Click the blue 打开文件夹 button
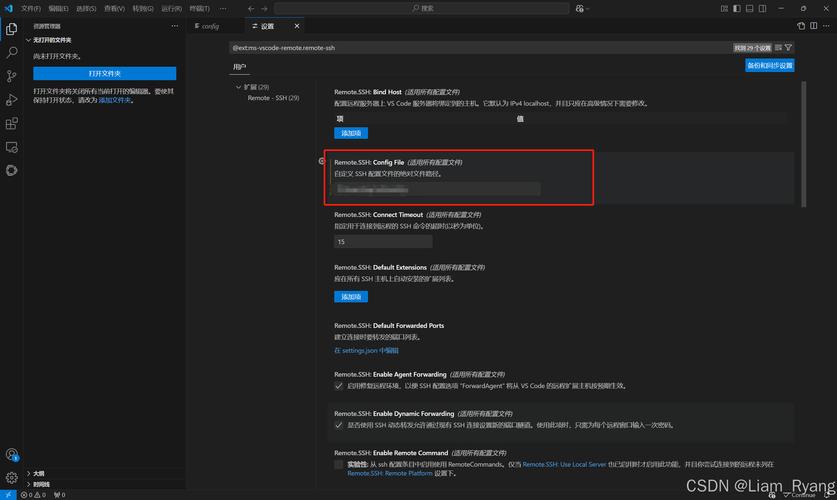The width and height of the screenshot is (837, 500). coord(104,73)
